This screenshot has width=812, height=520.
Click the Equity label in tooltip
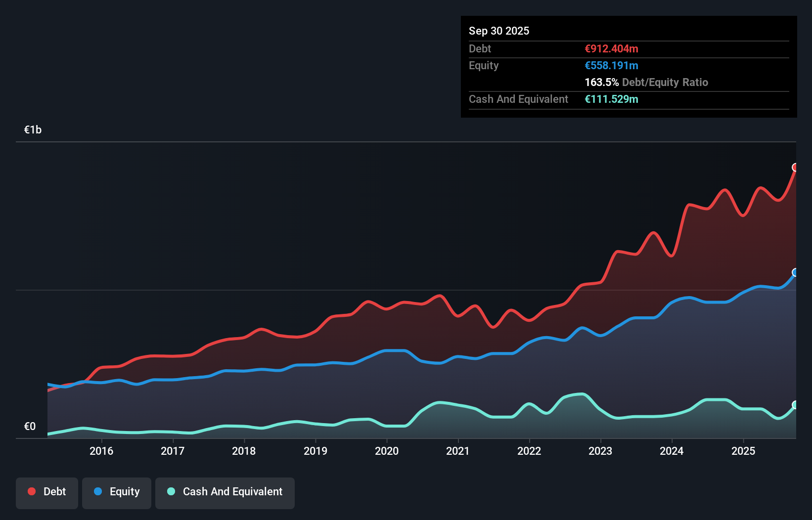point(484,65)
